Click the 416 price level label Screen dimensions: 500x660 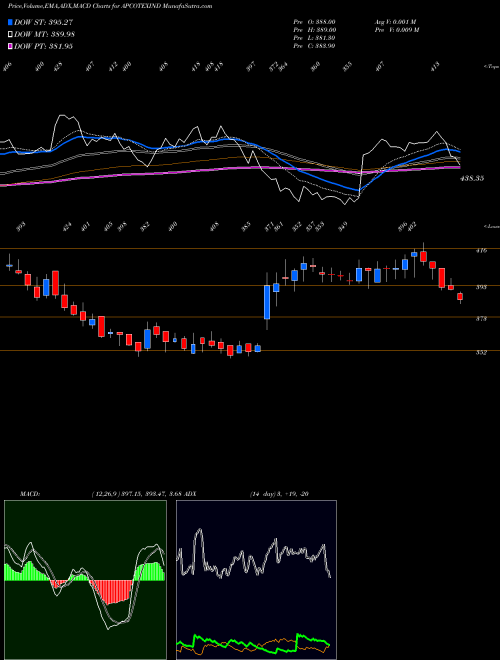click(481, 250)
